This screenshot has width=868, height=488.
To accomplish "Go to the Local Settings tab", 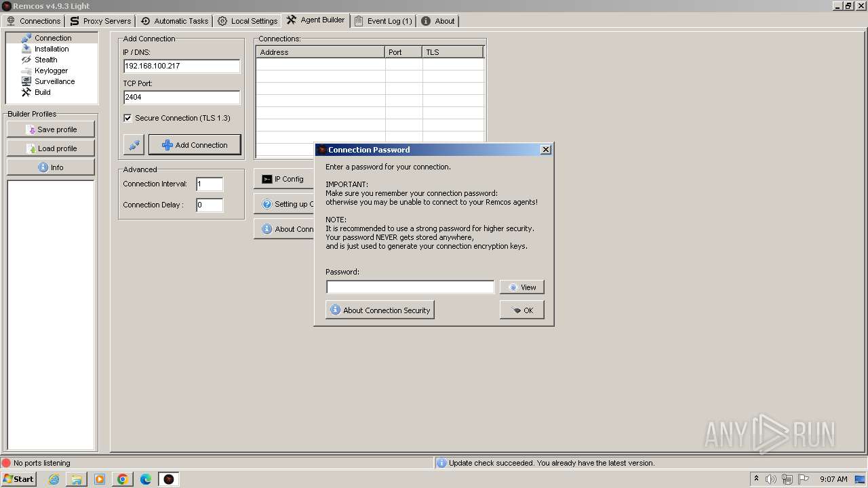I will pyautogui.click(x=248, y=21).
